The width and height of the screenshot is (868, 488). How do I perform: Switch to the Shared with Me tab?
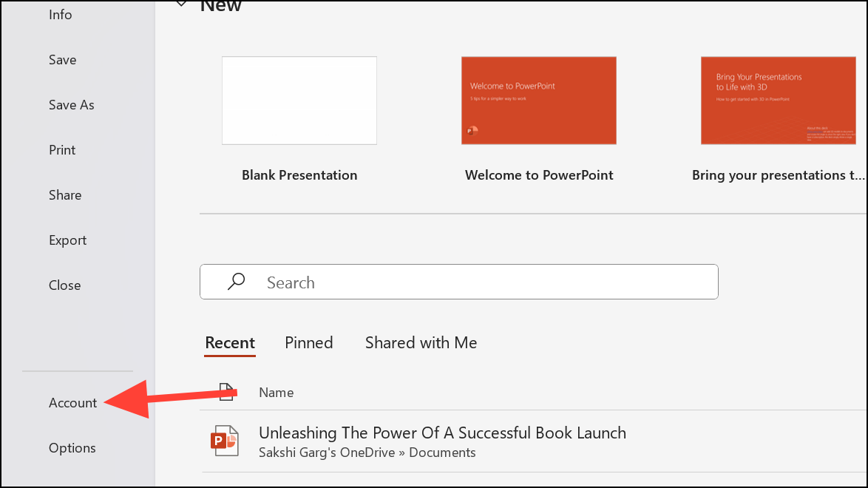point(421,343)
